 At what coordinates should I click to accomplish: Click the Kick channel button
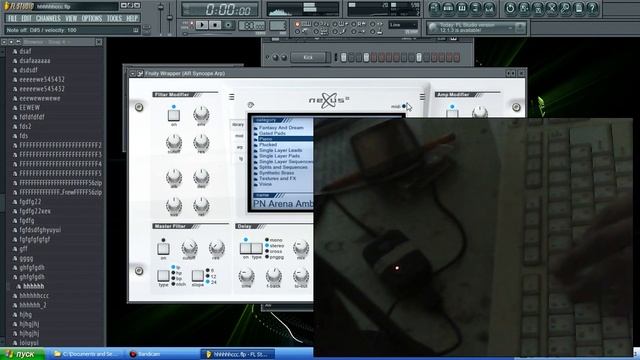308,58
